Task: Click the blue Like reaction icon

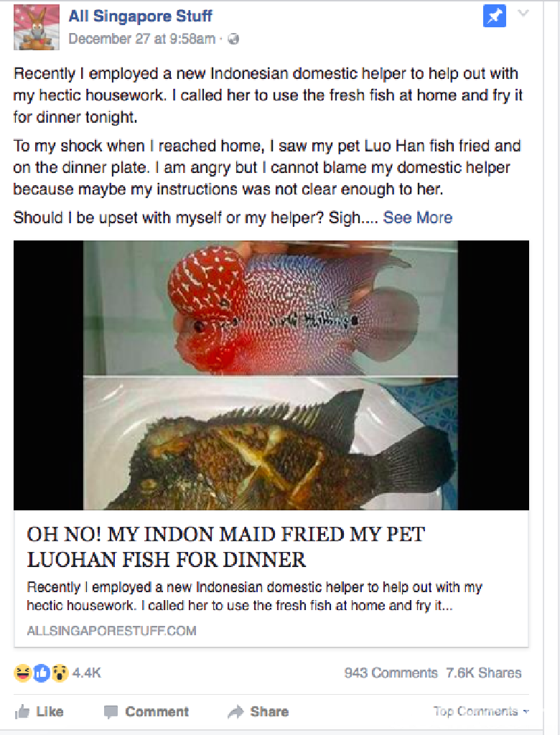Action: (x=41, y=673)
